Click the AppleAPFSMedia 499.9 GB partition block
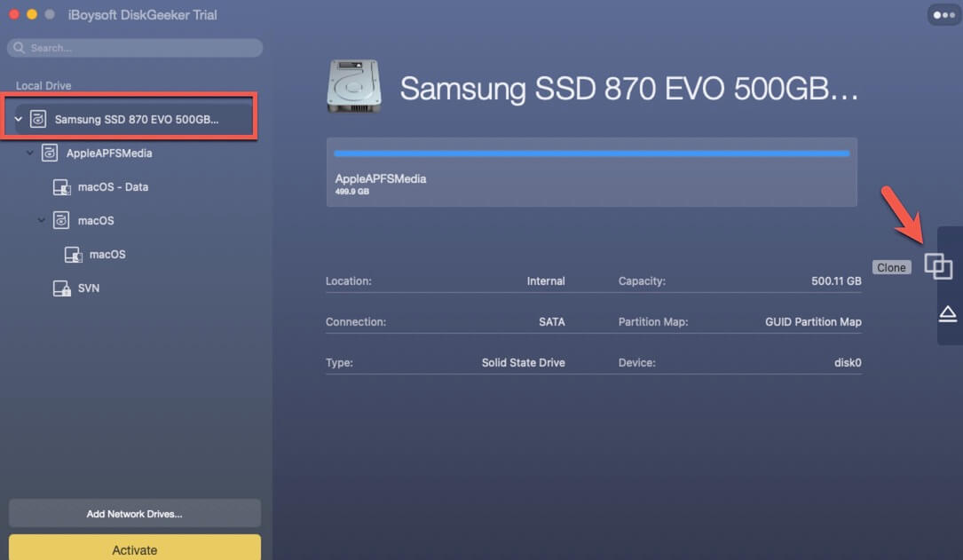Viewport: 963px width, 560px height. click(x=591, y=184)
